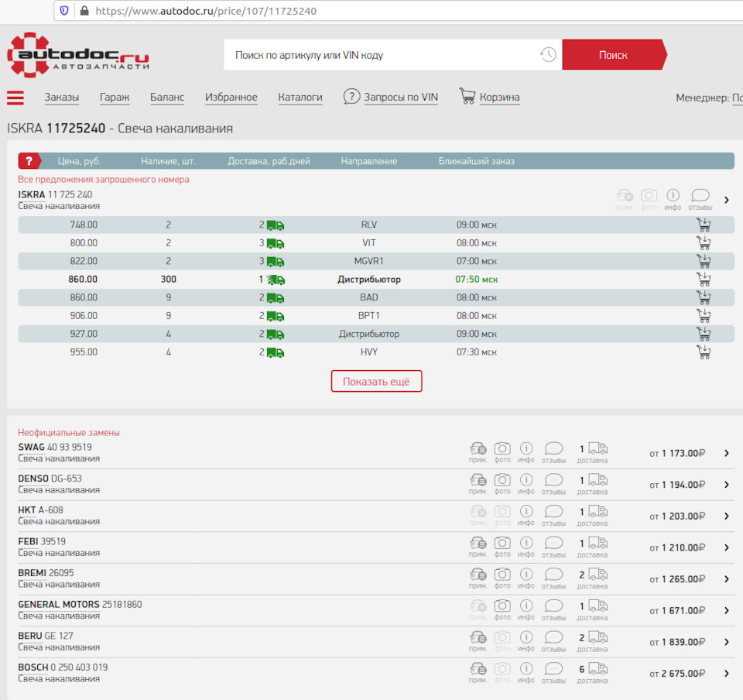Open the Заказы menu item

point(62,97)
